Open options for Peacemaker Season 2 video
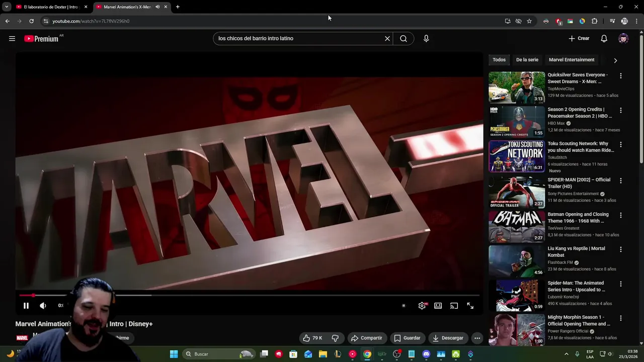644x362 pixels. click(620, 110)
